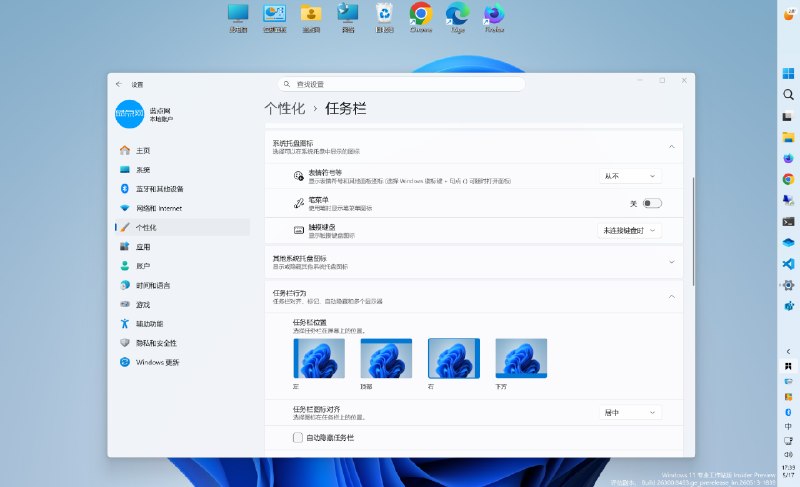Viewport: 800px width, 487px height.
Task: Focus the 查找设置 search box
Action: point(402,84)
